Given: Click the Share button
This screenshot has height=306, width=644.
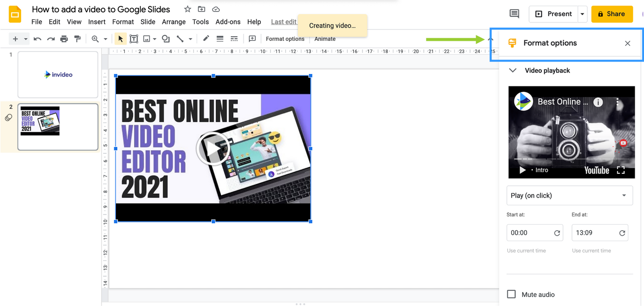Looking at the screenshot, I should 612,14.
